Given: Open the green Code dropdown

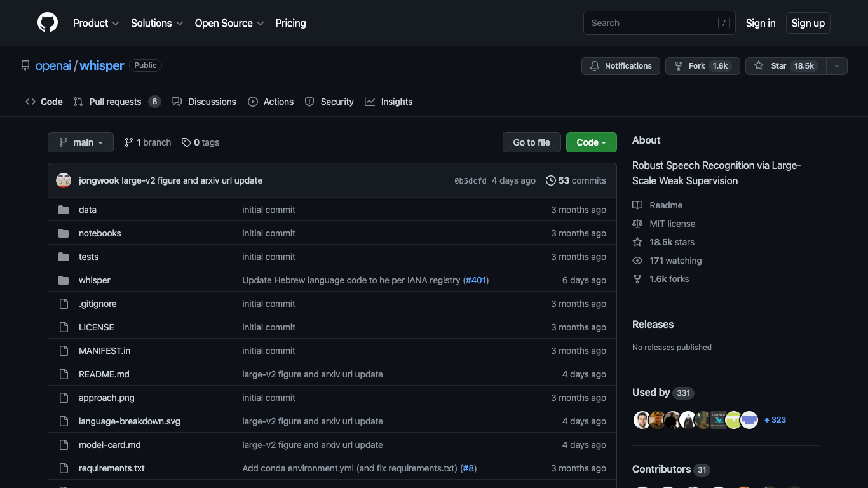Looking at the screenshot, I should [591, 142].
